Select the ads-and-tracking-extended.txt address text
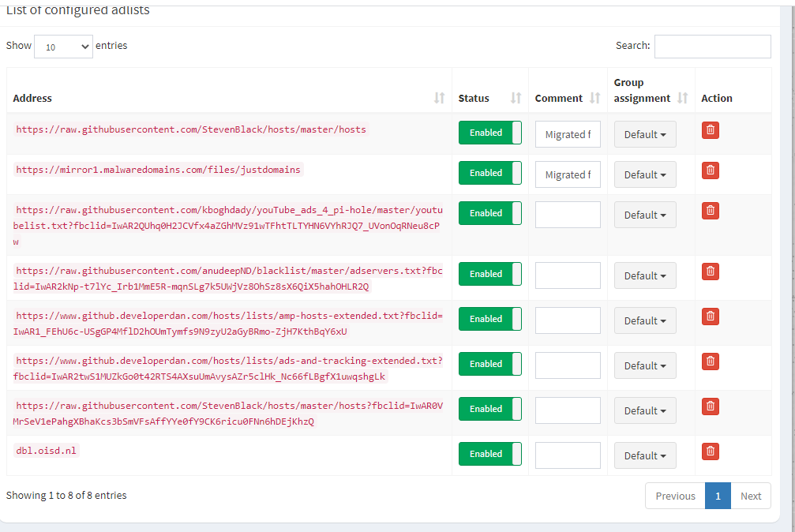 (228, 369)
